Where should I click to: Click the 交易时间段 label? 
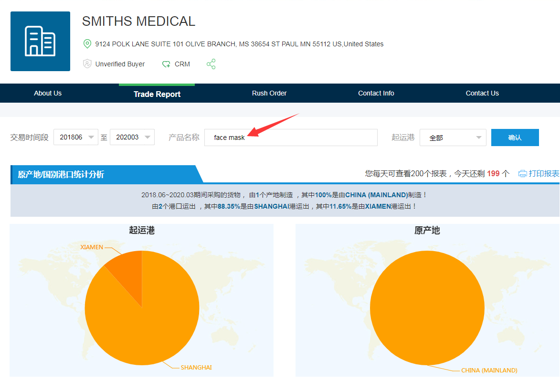pos(29,138)
